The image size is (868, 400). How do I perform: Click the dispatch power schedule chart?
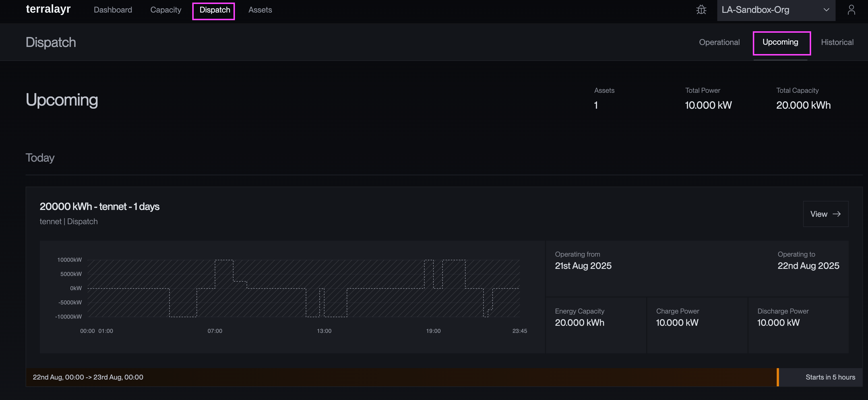[x=303, y=288]
